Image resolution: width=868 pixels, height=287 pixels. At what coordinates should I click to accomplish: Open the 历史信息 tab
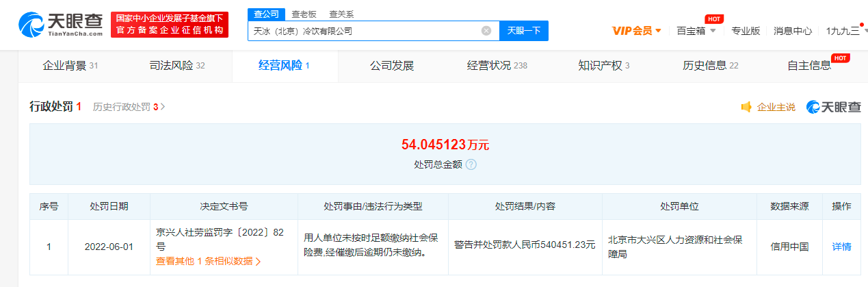pos(711,66)
